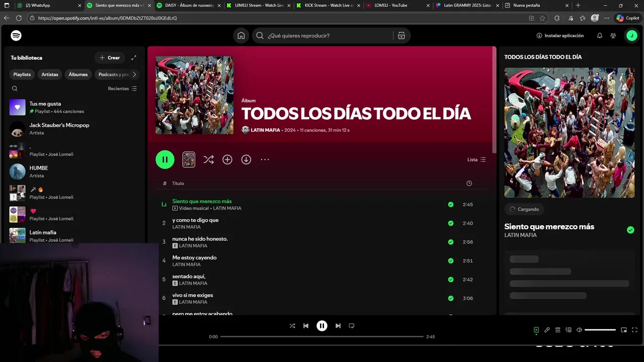Select the Podcasts filter chip

(x=113, y=74)
